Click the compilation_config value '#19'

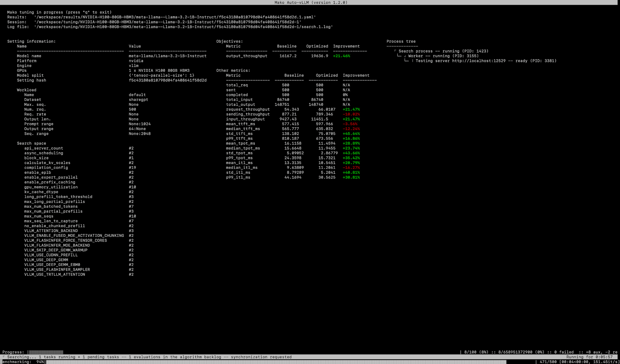(x=132, y=168)
